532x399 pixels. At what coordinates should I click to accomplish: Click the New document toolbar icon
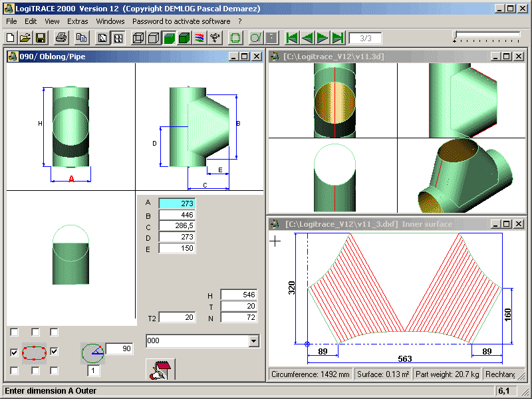[10, 38]
